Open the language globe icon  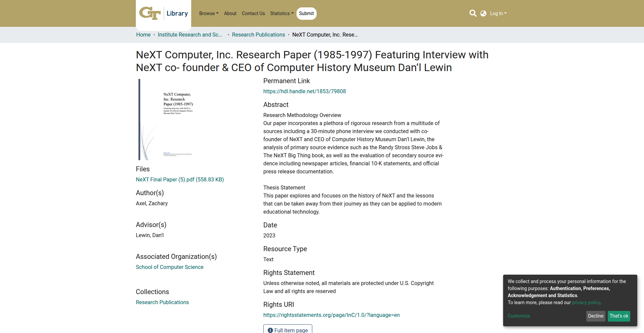coord(483,13)
